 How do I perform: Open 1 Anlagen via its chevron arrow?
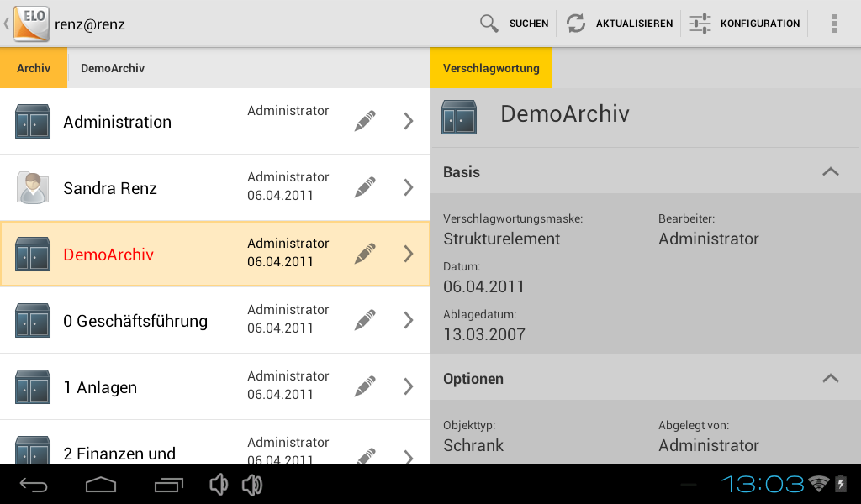408,386
